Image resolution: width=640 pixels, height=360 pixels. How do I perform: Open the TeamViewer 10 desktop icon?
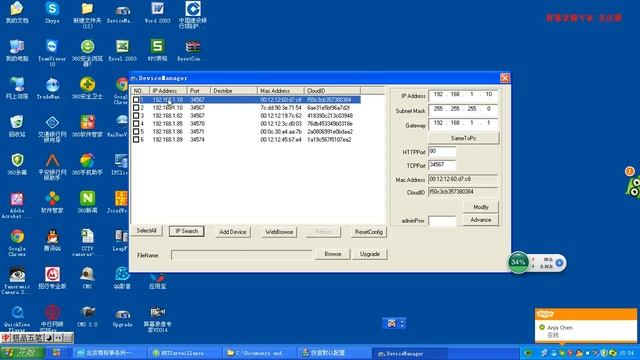point(52,53)
